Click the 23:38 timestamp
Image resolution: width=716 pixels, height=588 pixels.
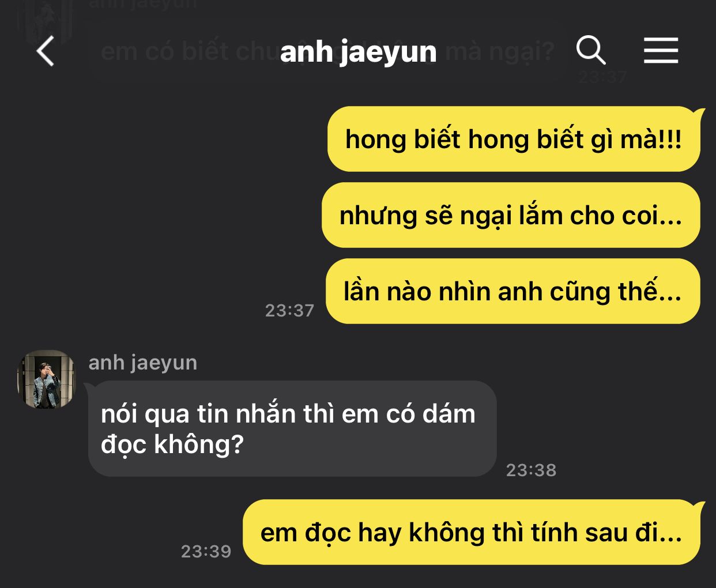(531, 470)
